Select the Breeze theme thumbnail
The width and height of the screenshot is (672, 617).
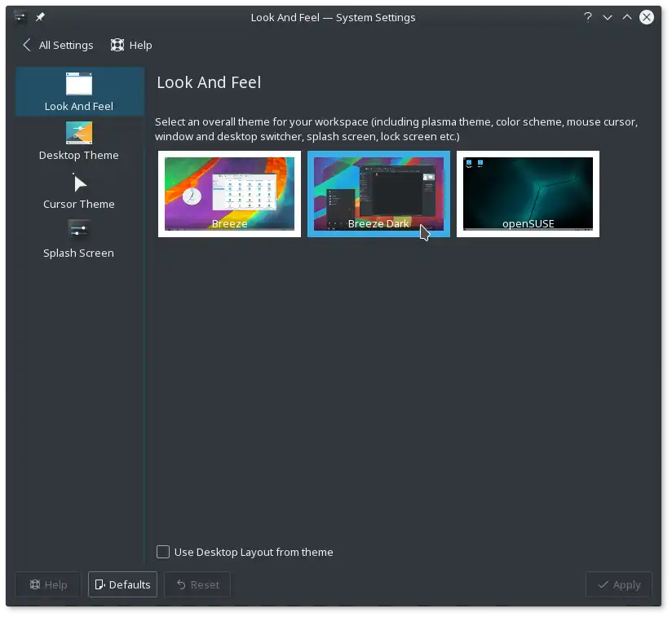pyautogui.click(x=229, y=194)
